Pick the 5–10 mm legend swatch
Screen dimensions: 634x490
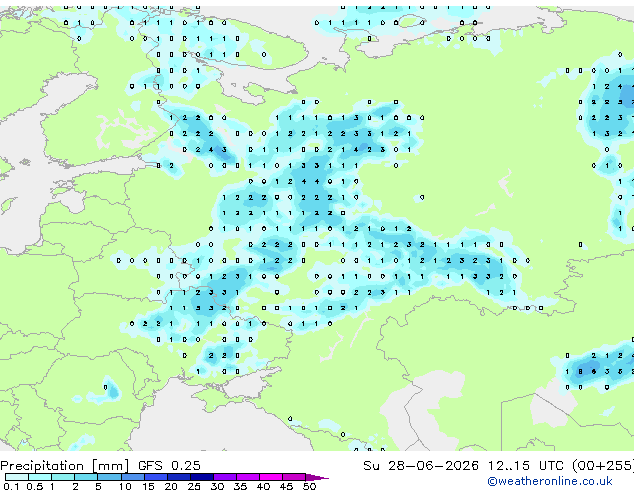click(x=109, y=477)
